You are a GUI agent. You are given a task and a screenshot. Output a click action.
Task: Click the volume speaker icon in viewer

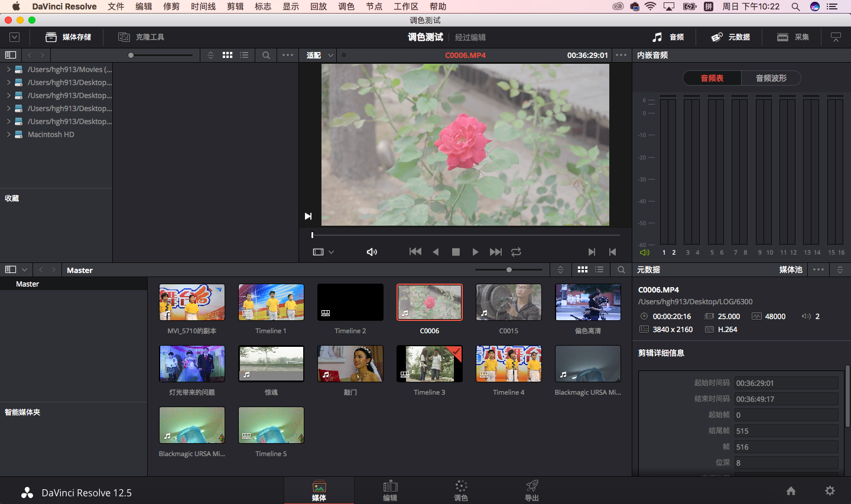372,252
